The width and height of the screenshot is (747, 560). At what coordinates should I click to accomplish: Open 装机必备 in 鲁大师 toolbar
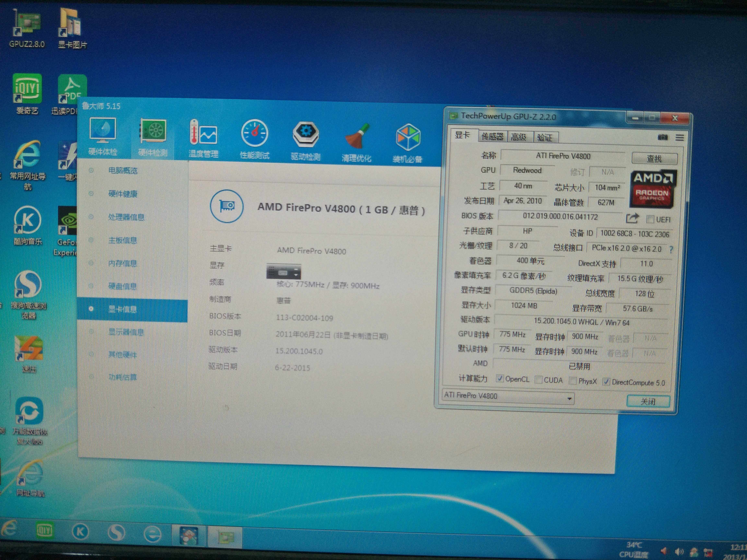[408, 143]
